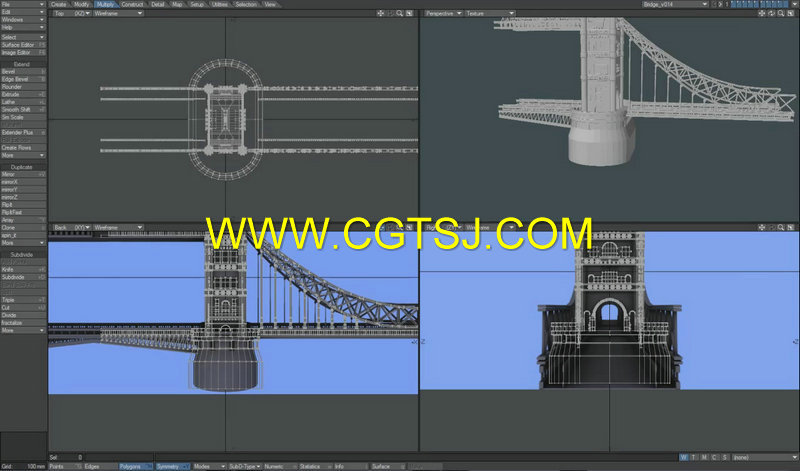This screenshot has width=800, height=471.
Task: Switch to Construct tab
Action: tap(132, 4)
